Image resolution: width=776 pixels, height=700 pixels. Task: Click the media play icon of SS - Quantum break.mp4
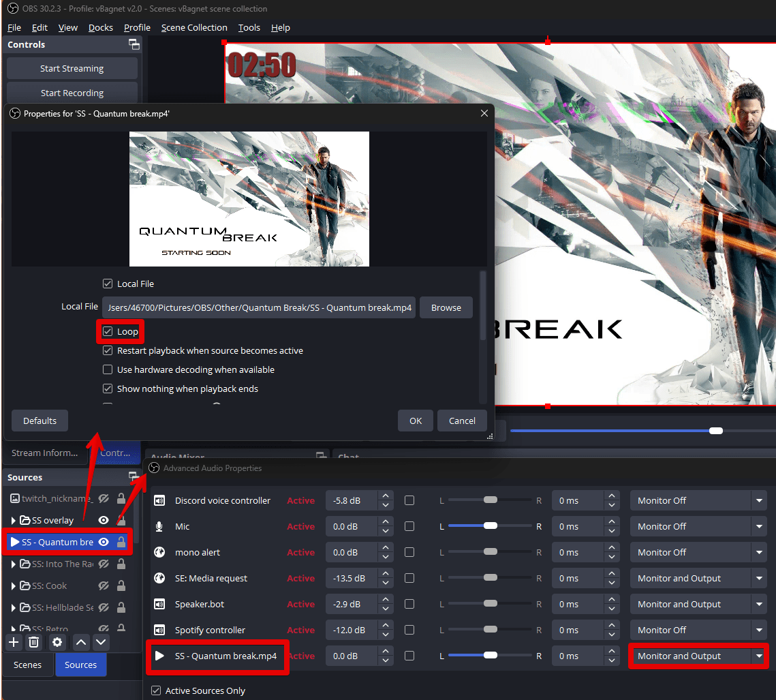point(159,656)
